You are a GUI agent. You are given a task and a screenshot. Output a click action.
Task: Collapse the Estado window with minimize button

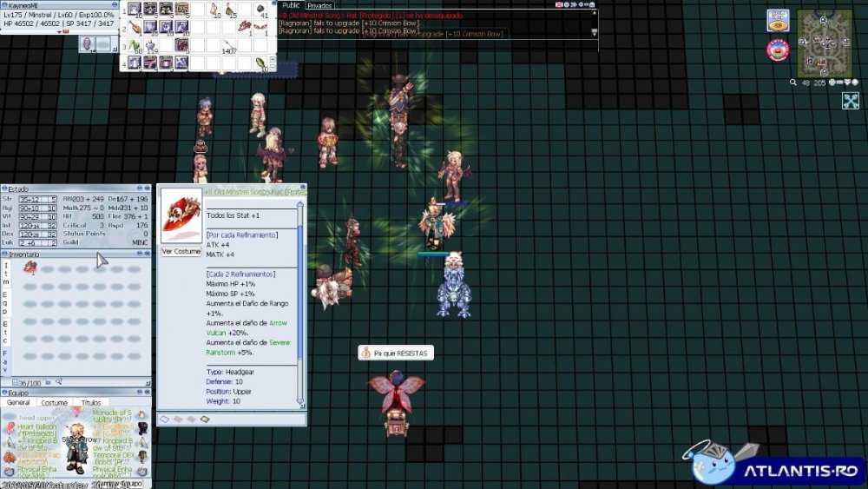click(141, 188)
